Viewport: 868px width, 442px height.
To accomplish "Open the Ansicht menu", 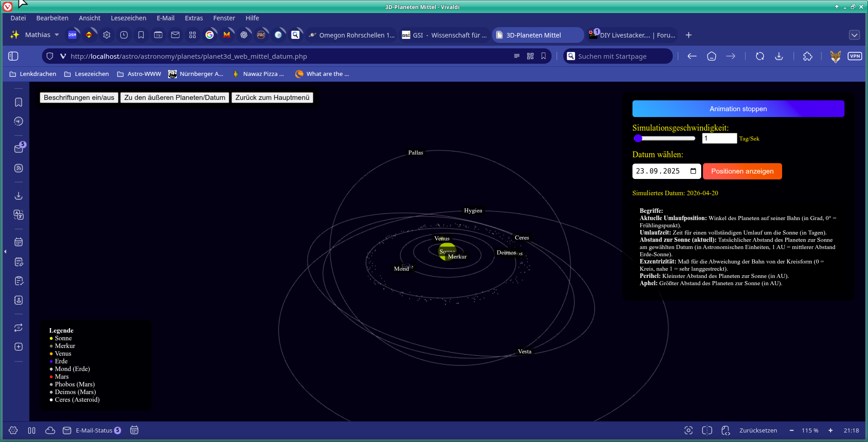I will point(90,18).
